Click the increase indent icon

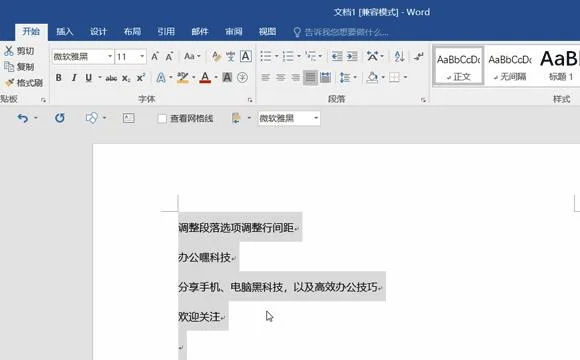point(352,56)
